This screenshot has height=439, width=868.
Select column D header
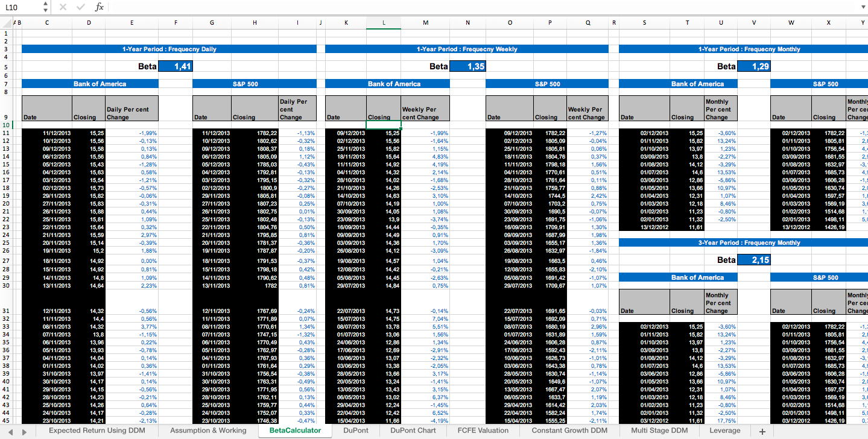point(89,23)
